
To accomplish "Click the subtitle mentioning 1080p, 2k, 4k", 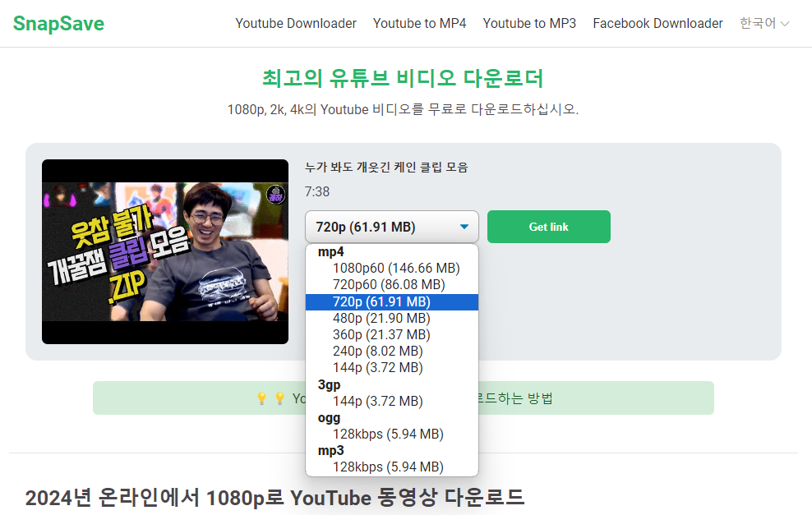I will tap(403, 110).
